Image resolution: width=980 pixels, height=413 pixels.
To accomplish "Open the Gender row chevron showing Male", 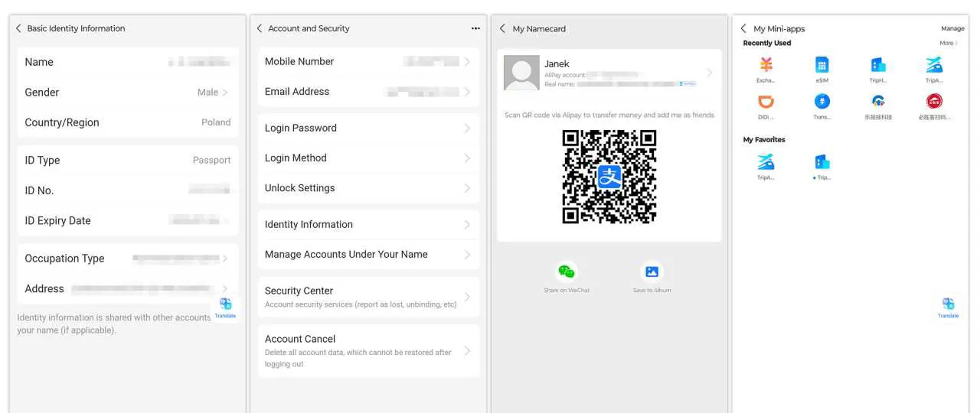I will click(x=225, y=93).
